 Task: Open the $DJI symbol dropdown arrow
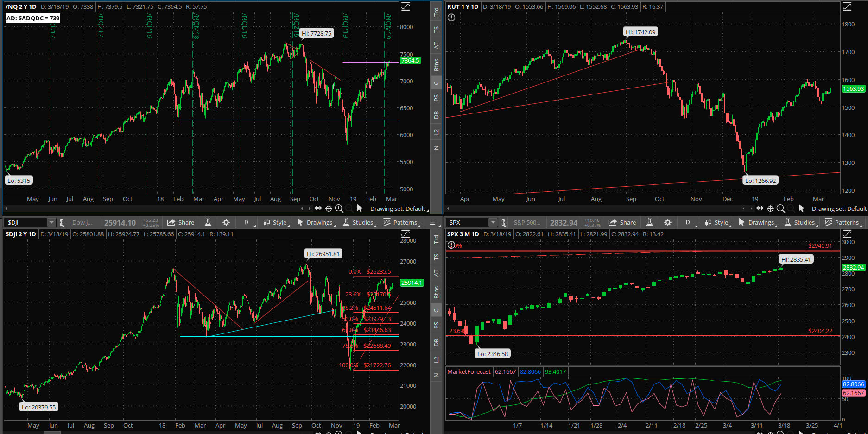tap(51, 223)
